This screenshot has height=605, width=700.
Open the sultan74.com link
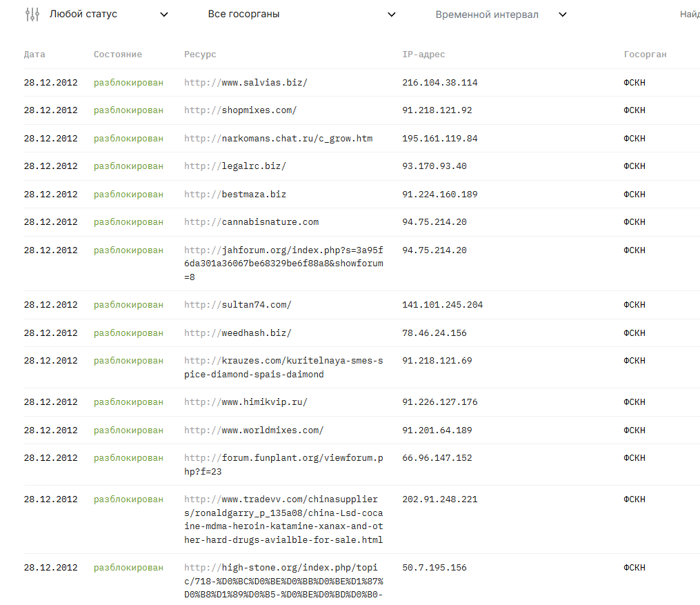click(x=237, y=305)
